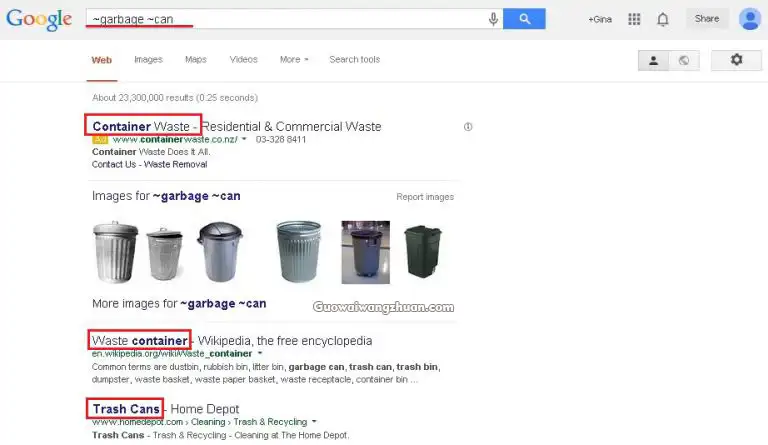Open Trash Cans Home Depot result

click(x=166, y=409)
